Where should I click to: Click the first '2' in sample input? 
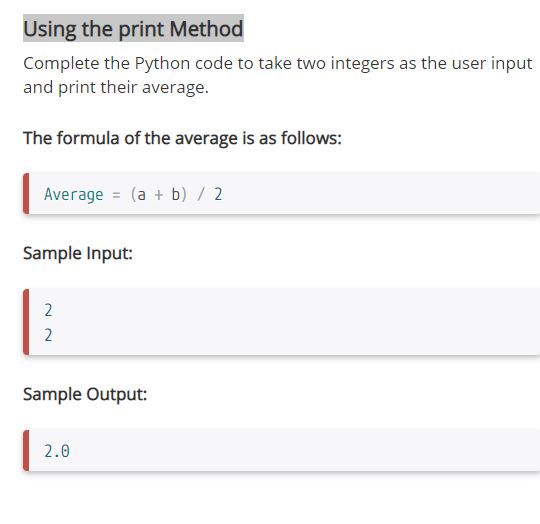(48, 310)
